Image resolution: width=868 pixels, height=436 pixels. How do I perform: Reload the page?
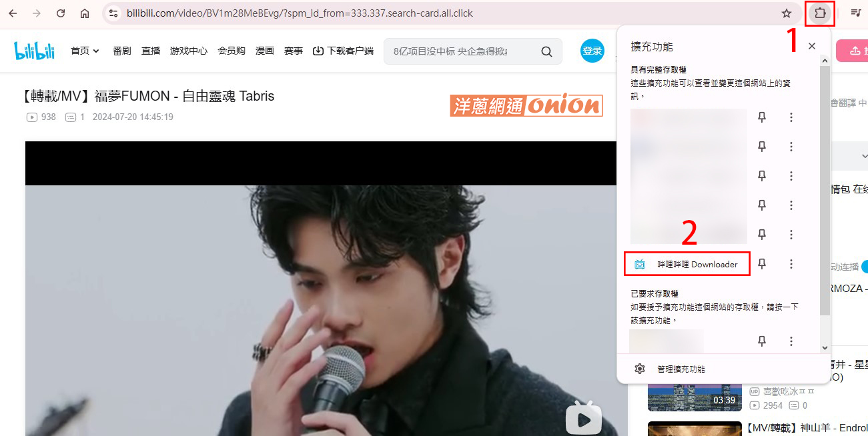point(61,13)
